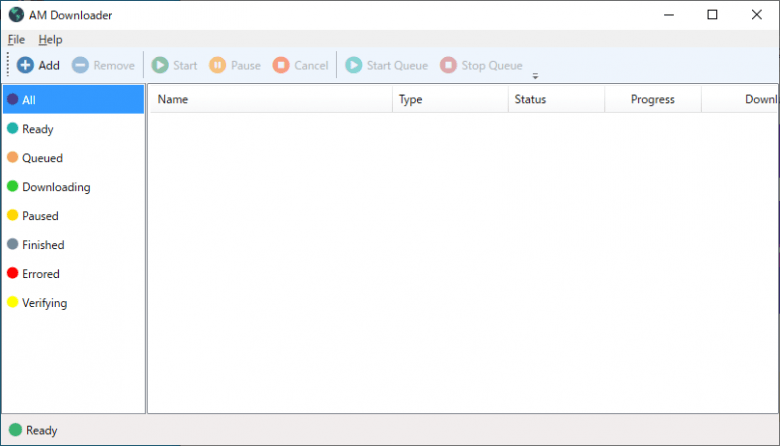780x446 pixels.
Task: Minimize the AM Downloader window
Action: [669, 15]
